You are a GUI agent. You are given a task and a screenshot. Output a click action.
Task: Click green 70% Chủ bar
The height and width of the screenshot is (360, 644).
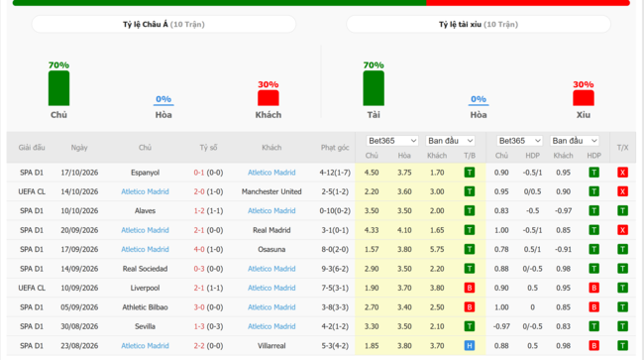[58, 88]
